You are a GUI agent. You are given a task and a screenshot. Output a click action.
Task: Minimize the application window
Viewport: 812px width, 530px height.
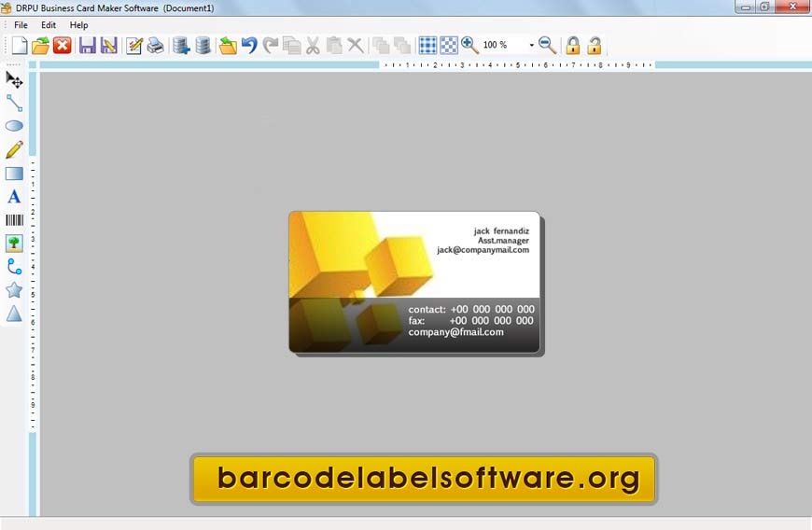coord(746,7)
